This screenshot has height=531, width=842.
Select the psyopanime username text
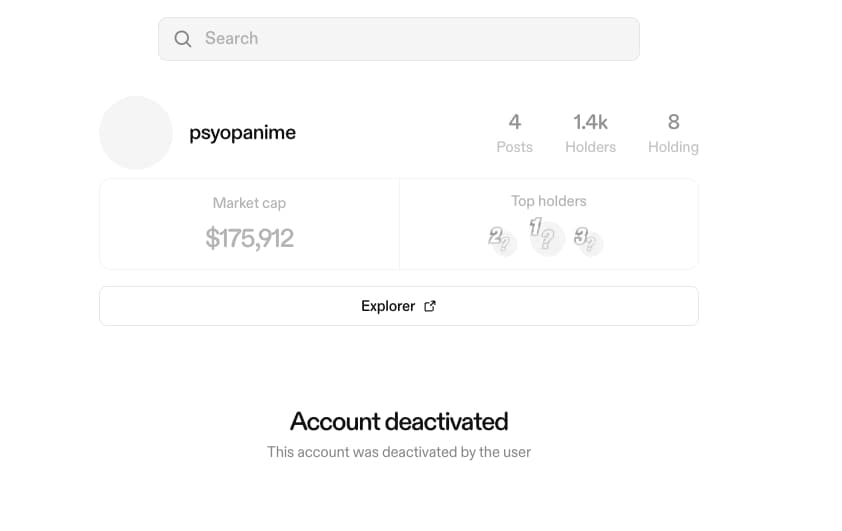coord(242,133)
